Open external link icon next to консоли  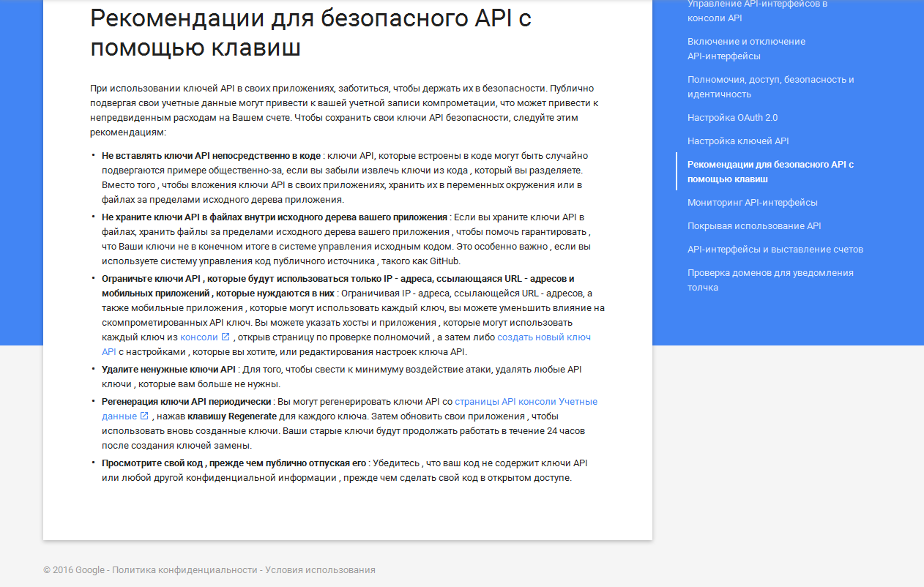pyautogui.click(x=226, y=337)
